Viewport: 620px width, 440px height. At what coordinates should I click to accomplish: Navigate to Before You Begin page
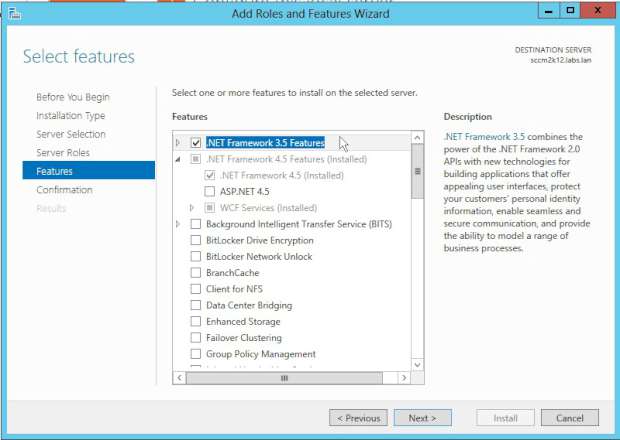coord(73,97)
